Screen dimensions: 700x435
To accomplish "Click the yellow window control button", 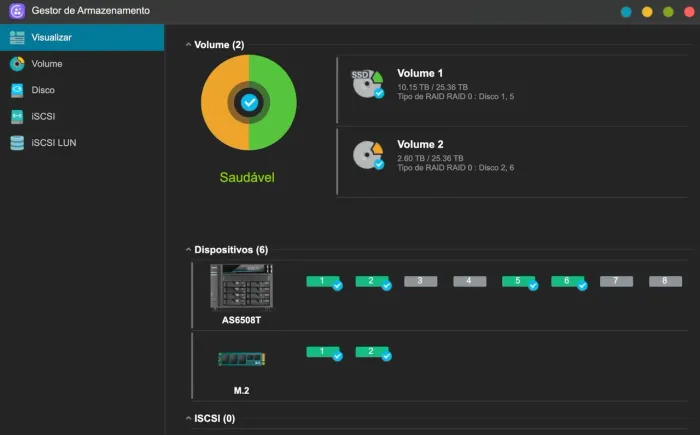I will point(647,12).
